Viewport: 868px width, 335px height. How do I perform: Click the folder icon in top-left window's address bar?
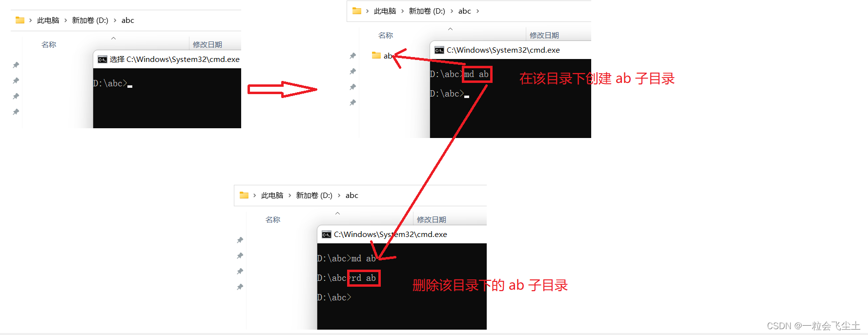[x=20, y=20]
